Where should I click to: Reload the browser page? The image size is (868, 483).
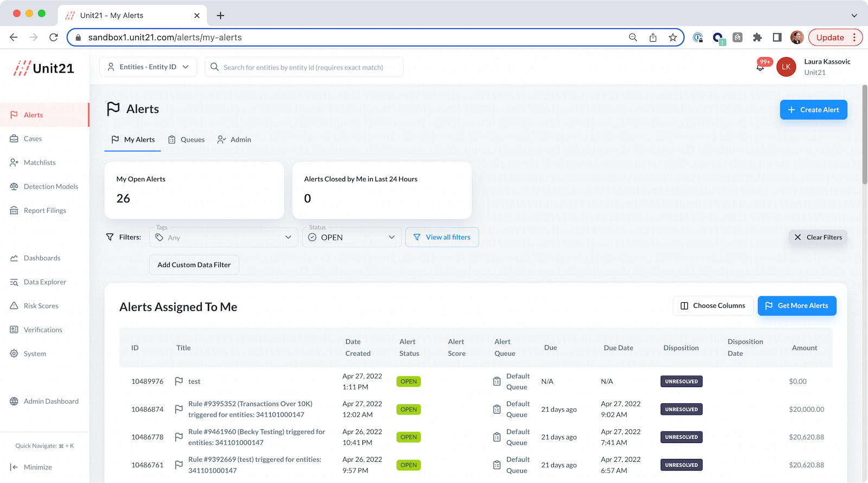53,37
